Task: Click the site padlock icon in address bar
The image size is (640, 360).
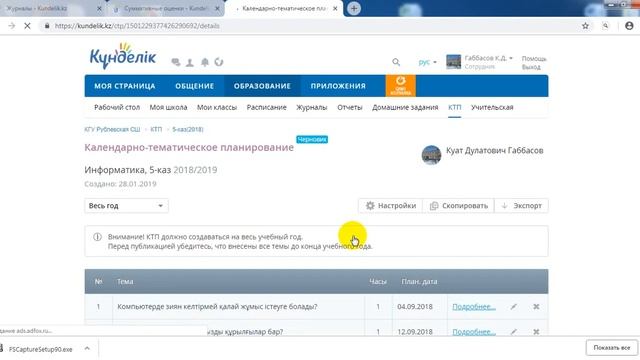Action: coord(47,26)
